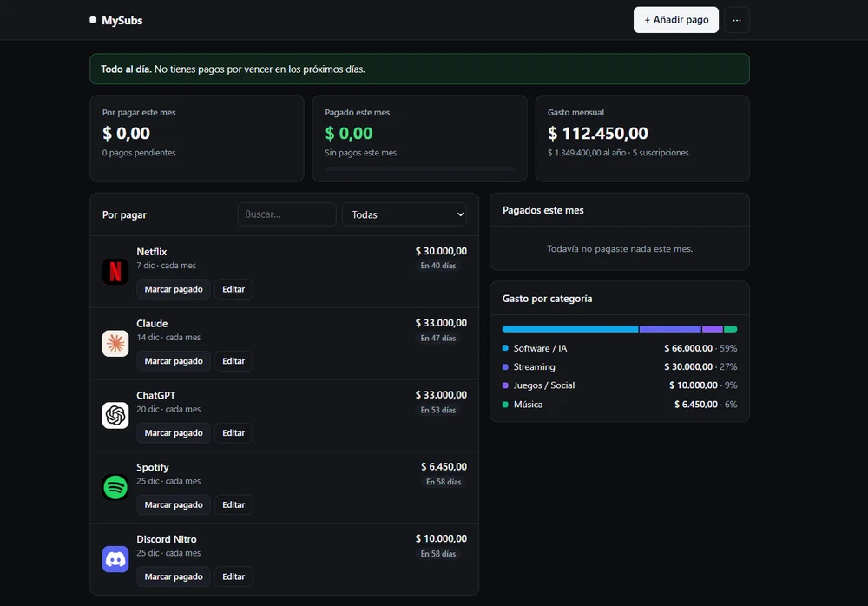This screenshot has height=606, width=868.
Task: Edit the Claude subscription
Action: coord(233,361)
